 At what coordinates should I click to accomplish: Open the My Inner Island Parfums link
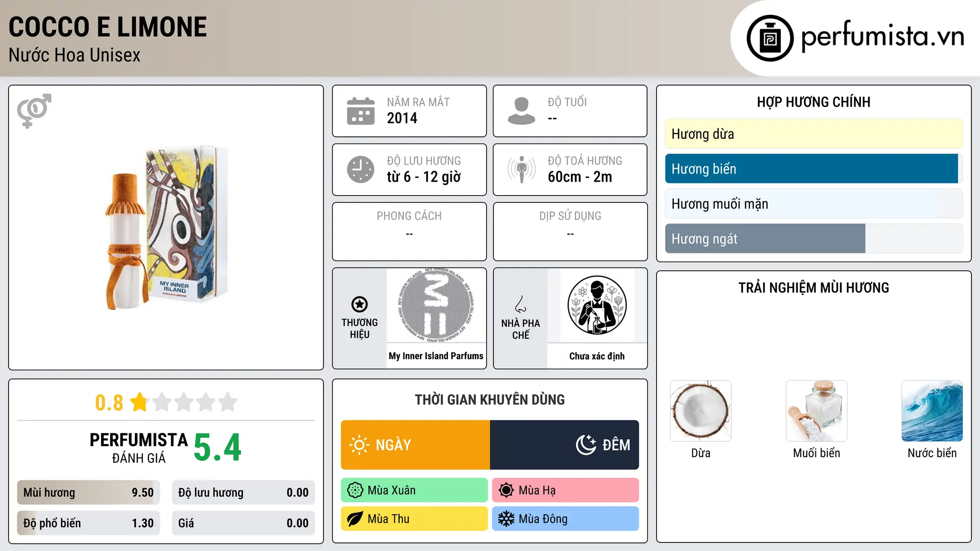click(436, 356)
